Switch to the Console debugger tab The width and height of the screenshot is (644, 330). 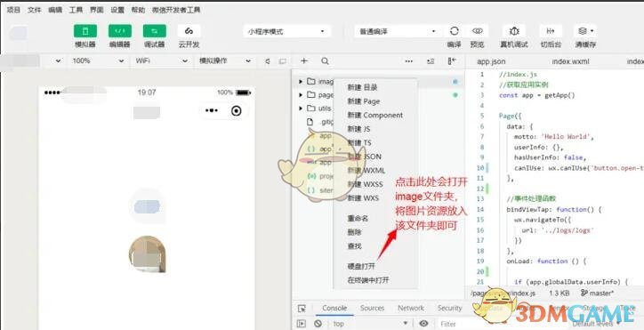click(334, 308)
